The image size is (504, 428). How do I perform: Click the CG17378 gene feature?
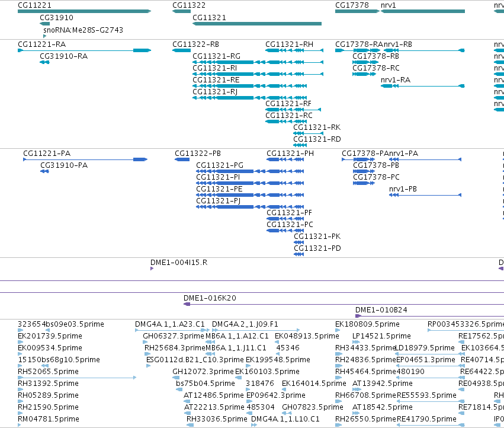(357, 11)
